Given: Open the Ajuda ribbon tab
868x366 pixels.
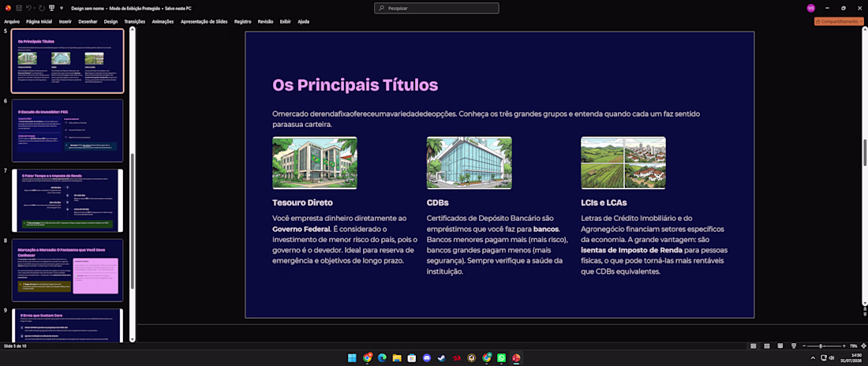Looking at the screenshot, I should 303,21.
